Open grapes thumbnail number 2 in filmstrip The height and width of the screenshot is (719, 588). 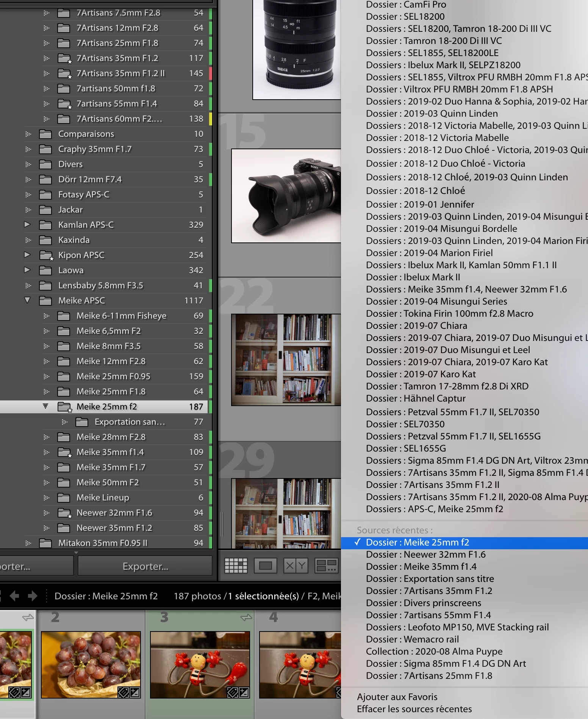(91, 664)
